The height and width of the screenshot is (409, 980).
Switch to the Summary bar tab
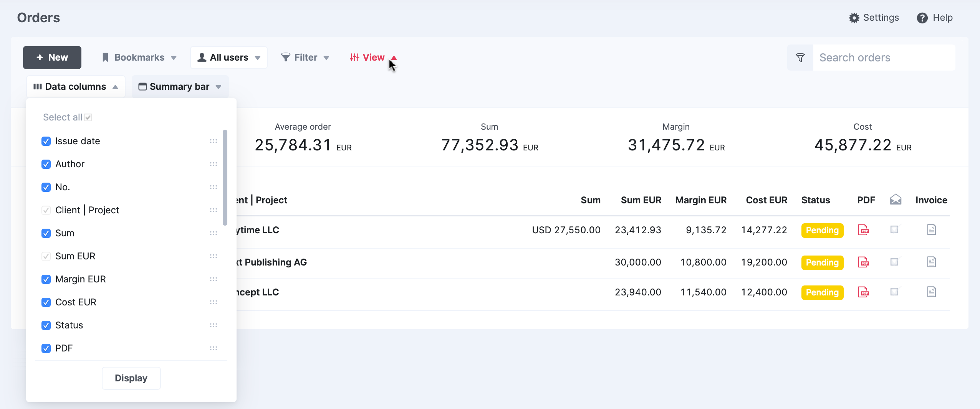tap(180, 87)
